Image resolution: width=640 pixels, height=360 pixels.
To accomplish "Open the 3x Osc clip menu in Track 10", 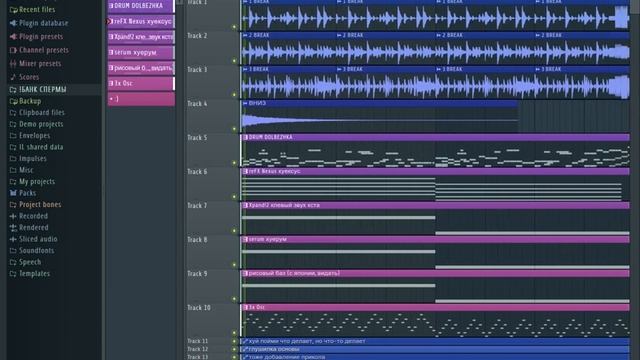I will (245, 307).
